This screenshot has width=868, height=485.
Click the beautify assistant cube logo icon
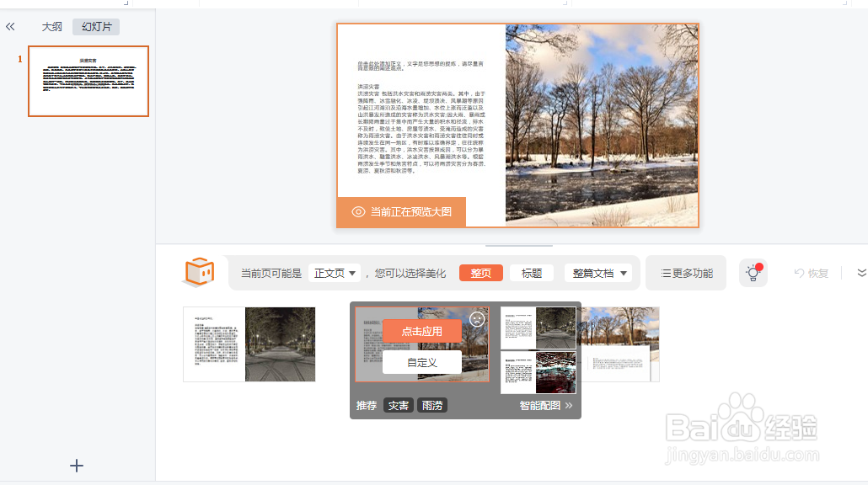199,272
